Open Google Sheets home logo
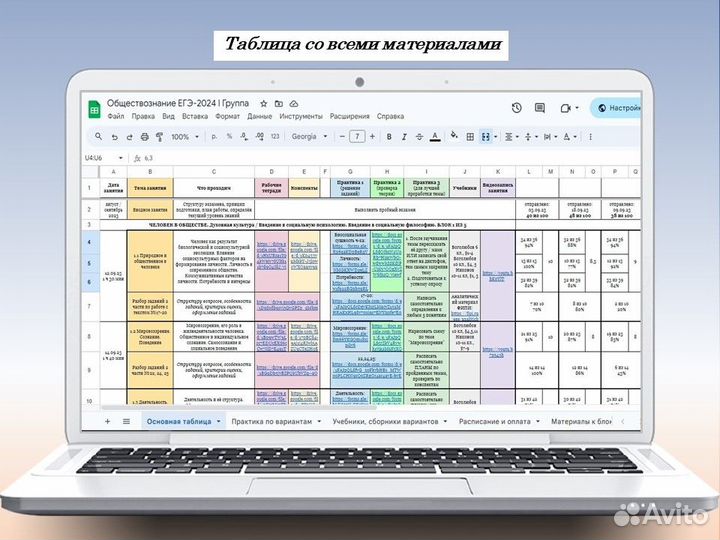720x540 pixels. pyautogui.click(x=94, y=109)
